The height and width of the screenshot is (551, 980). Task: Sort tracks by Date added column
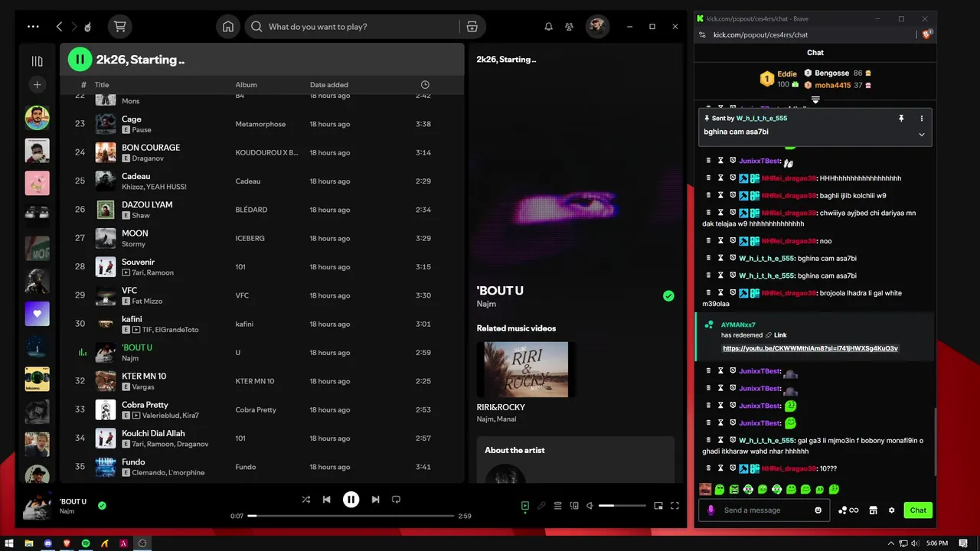(328, 84)
